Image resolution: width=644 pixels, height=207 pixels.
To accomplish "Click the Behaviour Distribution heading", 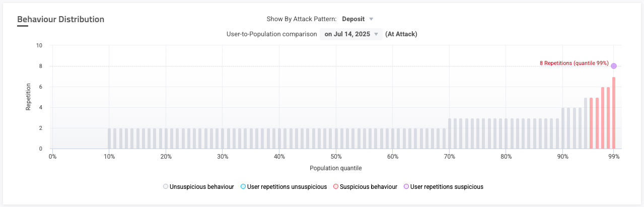I will click(61, 20).
